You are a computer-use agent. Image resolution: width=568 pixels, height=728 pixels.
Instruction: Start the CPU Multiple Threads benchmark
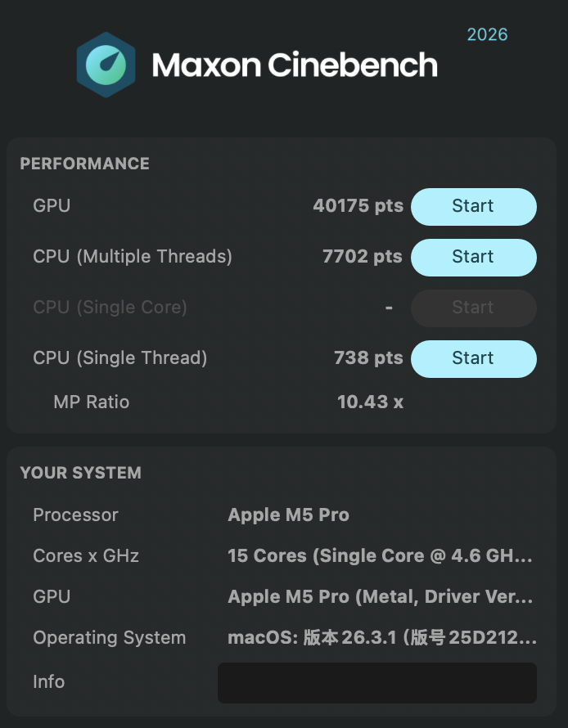pos(473,257)
